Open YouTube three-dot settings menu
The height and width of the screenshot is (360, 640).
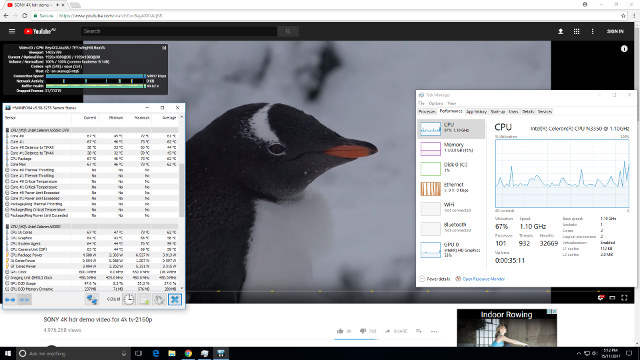(x=592, y=31)
